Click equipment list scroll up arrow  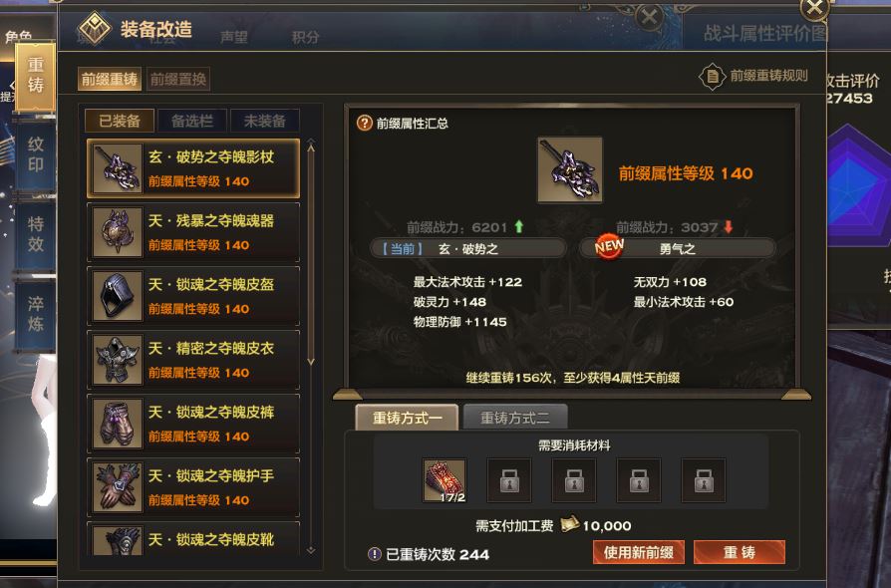[311, 147]
